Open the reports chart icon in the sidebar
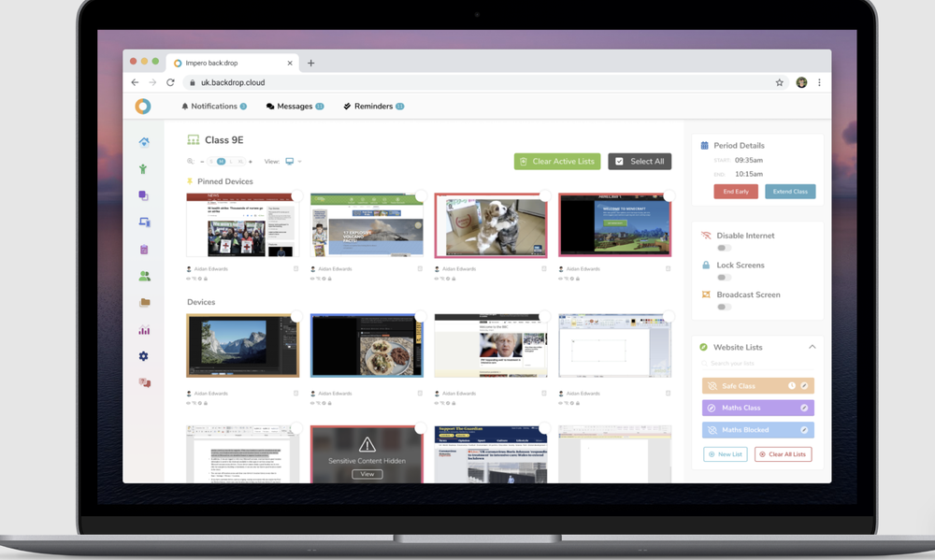This screenshot has width=935, height=560. point(144,330)
